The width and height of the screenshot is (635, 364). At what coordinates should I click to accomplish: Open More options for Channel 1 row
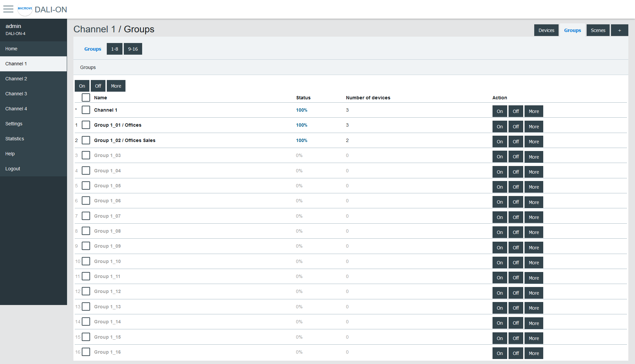click(x=534, y=111)
